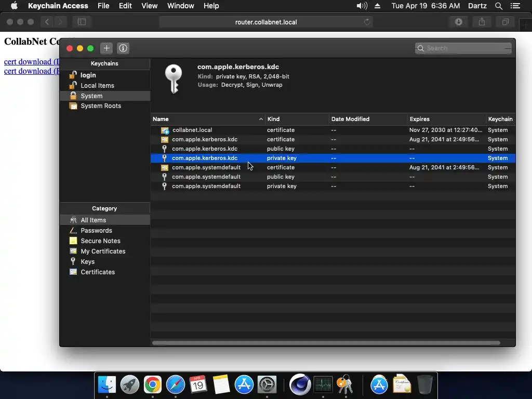Open Spotlight search in menu bar
This screenshot has height=399, width=532.
[x=498, y=6]
